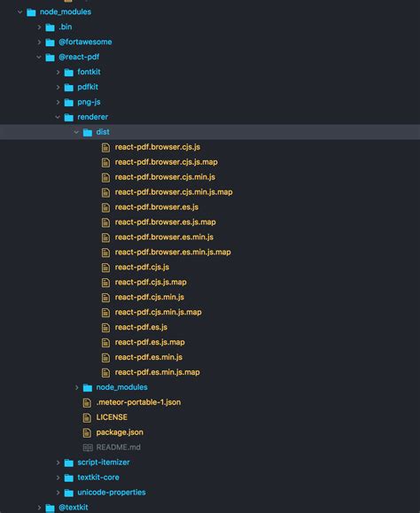Click file icon beside react-pdf.browser.cjs.js.map
This screenshot has width=420, height=513.
105,163
